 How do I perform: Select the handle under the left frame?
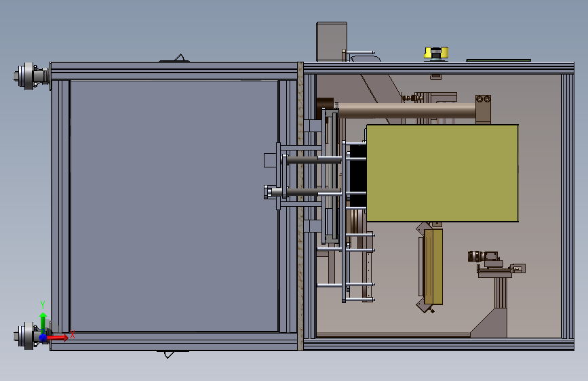171,355
